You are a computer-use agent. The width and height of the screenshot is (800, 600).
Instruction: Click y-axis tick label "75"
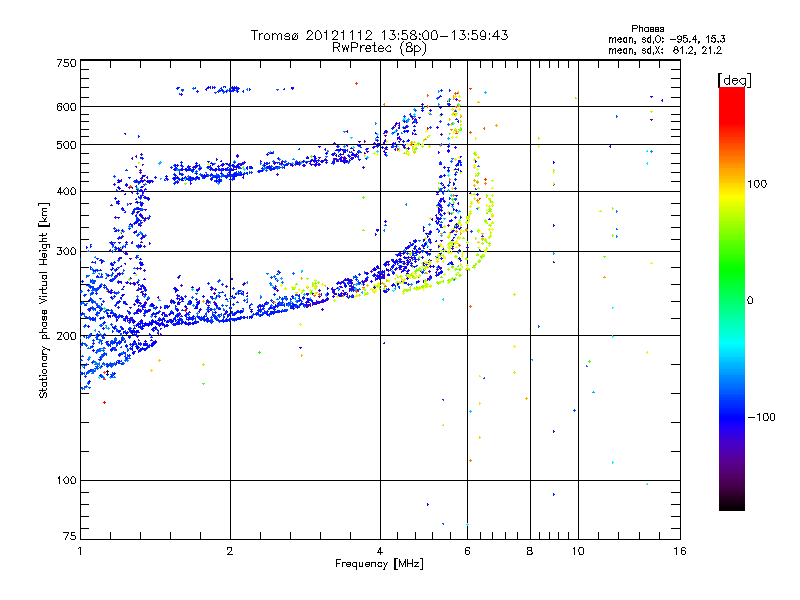(x=70, y=536)
